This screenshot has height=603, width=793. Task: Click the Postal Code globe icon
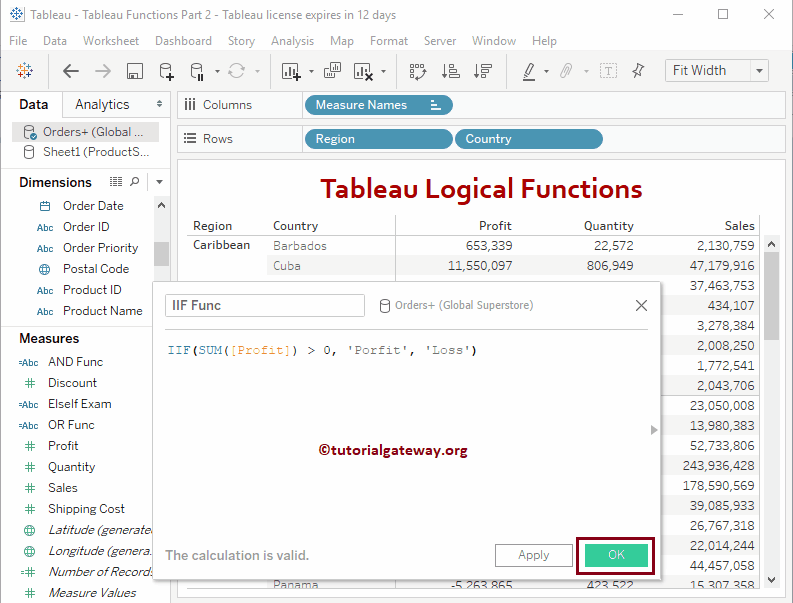click(x=45, y=269)
